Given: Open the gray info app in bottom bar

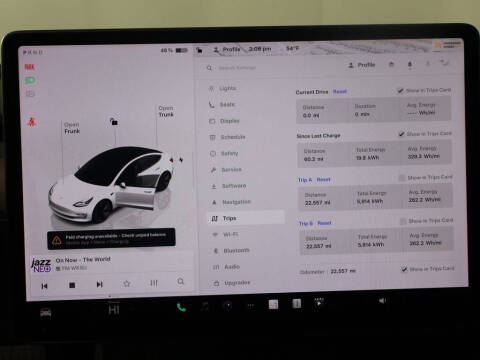Looking at the screenshot, I should pos(297,303).
